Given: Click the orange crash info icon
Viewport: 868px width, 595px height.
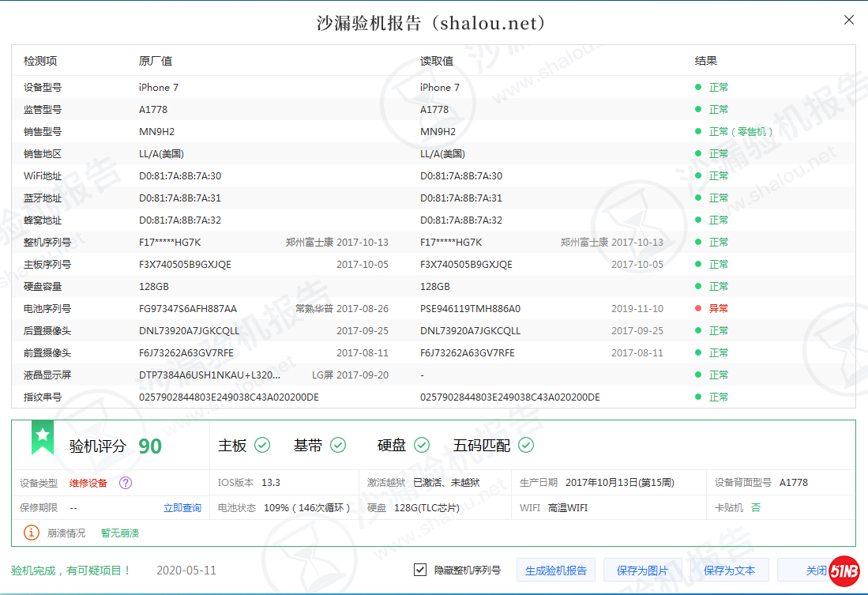Looking at the screenshot, I should click(x=32, y=533).
